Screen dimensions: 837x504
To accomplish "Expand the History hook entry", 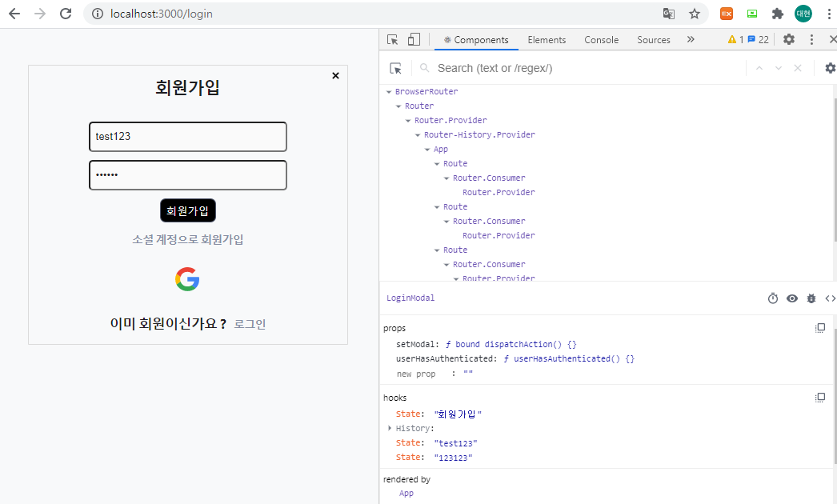I will (389, 428).
